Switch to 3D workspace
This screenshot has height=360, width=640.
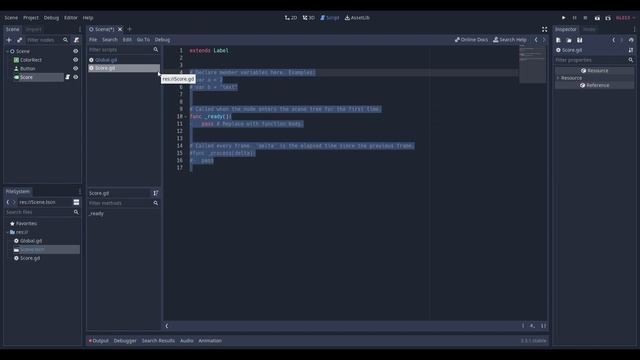click(x=309, y=18)
